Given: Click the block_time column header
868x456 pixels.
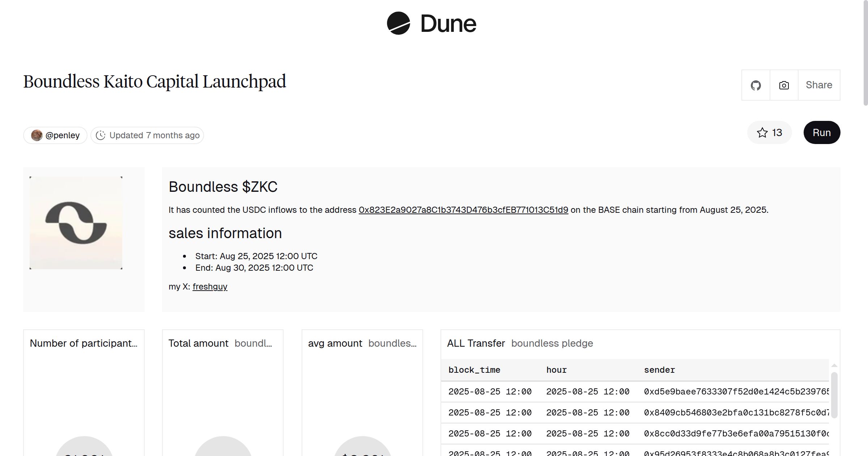Looking at the screenshot, I should [x=474, y=370].
